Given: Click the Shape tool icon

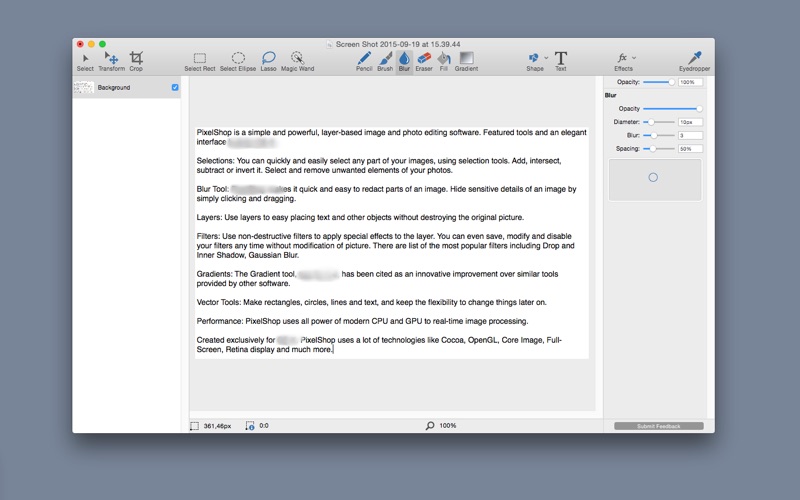Looking at the screenshot, I should (534, 58).
